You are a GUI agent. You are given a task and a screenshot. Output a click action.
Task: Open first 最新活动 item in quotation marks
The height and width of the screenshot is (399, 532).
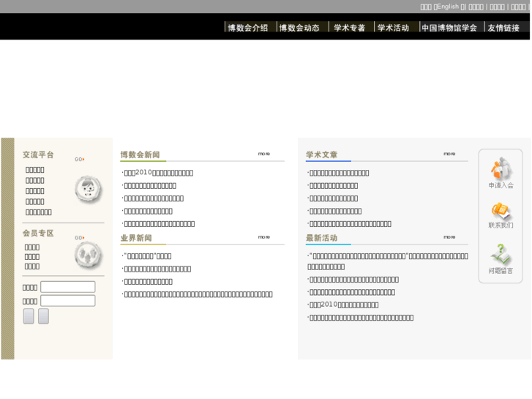point(388,261)
